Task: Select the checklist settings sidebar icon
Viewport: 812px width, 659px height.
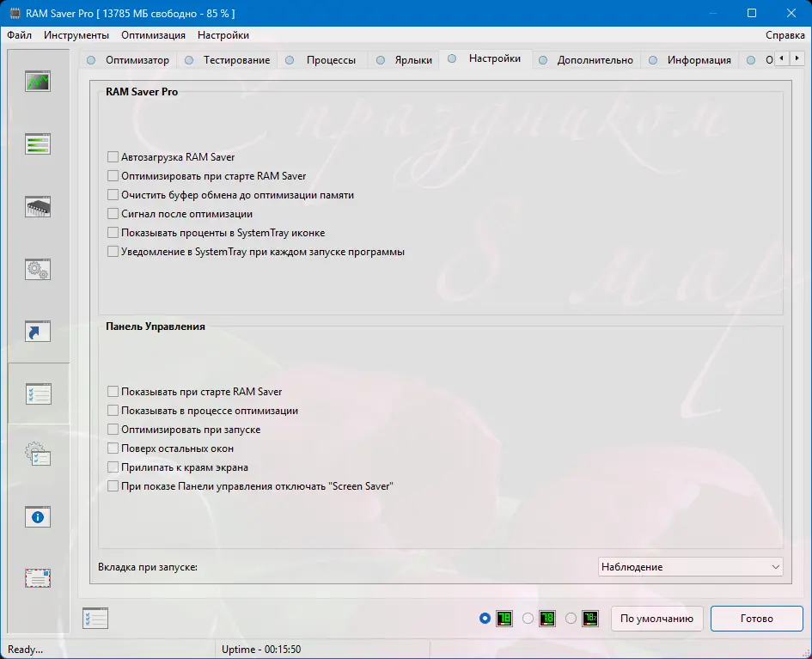Action: coord(39,394)
